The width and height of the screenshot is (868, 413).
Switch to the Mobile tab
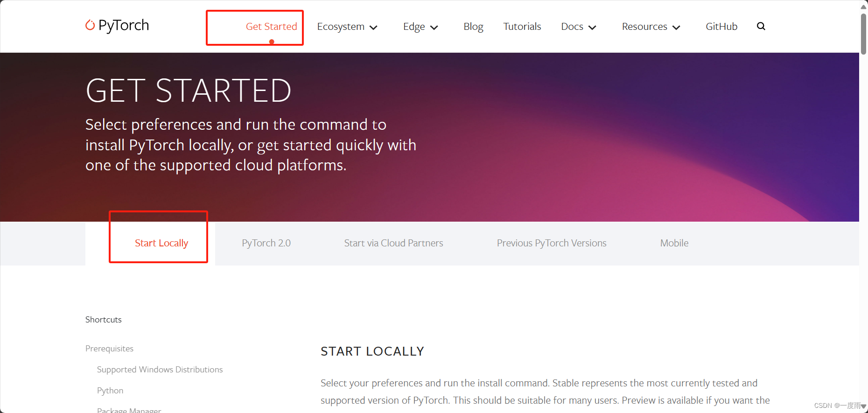coord(674,243)
